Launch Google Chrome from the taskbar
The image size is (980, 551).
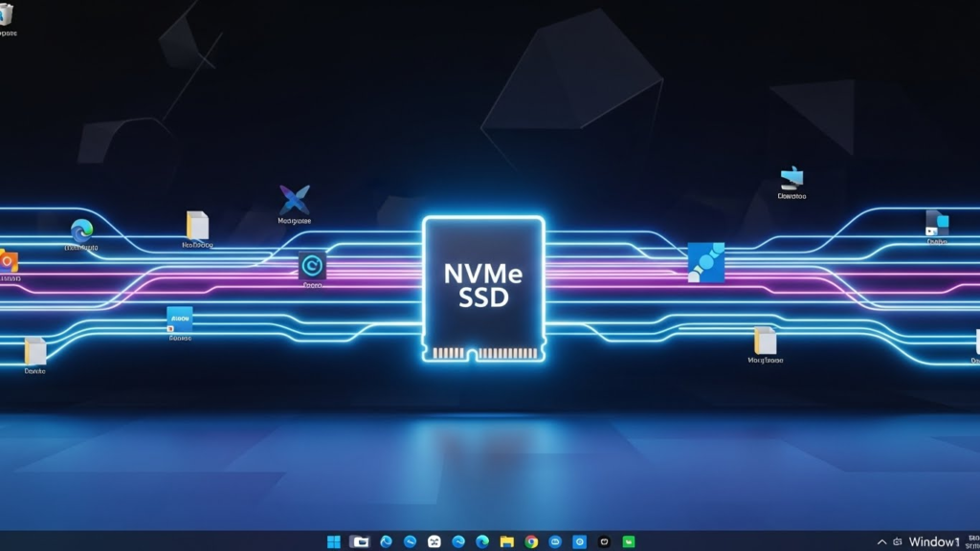(x=532, y=540)
